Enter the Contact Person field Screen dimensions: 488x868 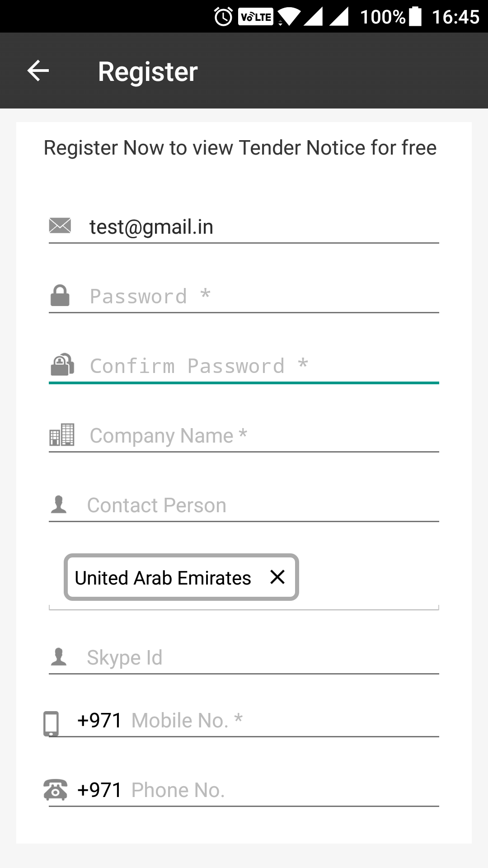(262, 505)
